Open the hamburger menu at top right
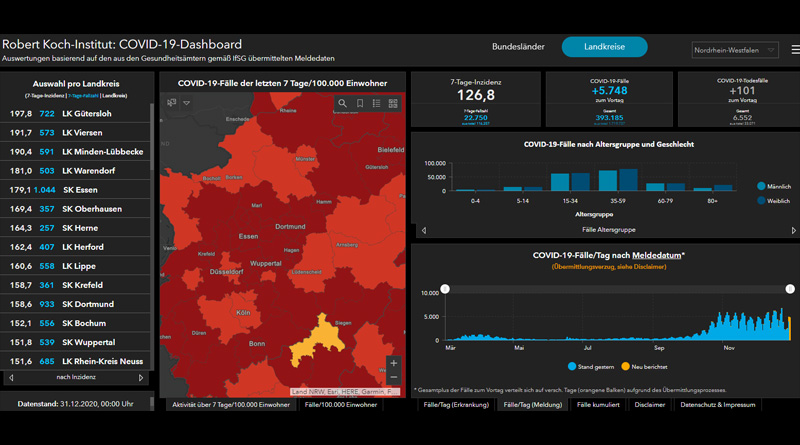 point(795,50)
